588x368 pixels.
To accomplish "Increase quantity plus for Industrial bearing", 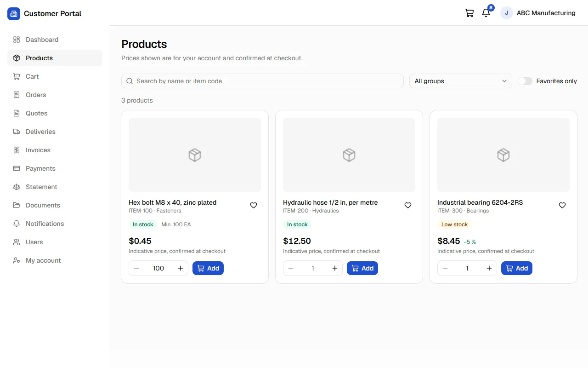I will click(489, 268).
